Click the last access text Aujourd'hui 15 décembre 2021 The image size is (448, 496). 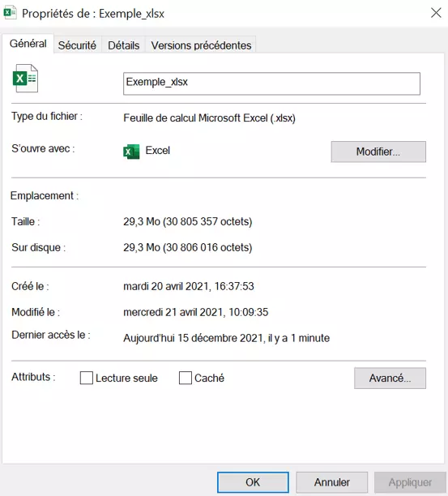(x=226, y=338)
